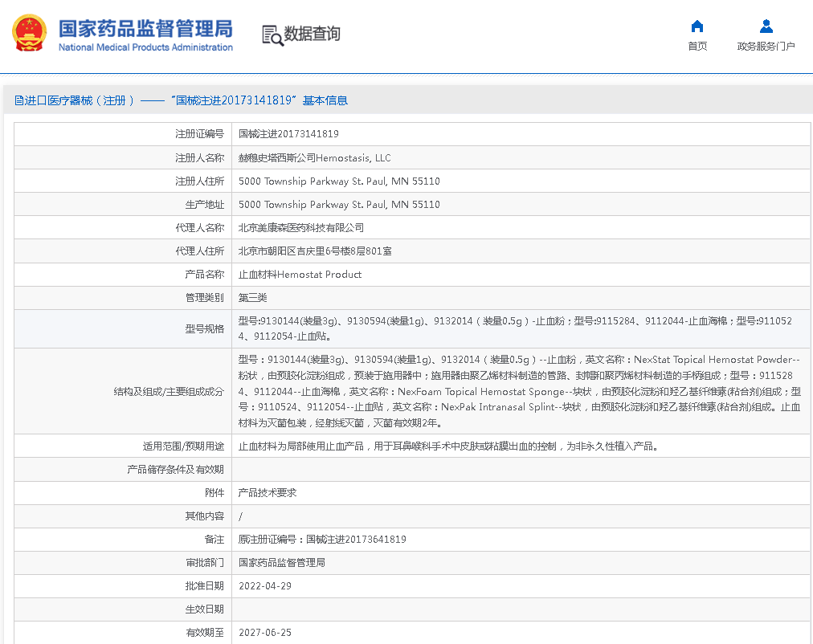Click the 政务服务门户 person icon

(x=766, y=26)
